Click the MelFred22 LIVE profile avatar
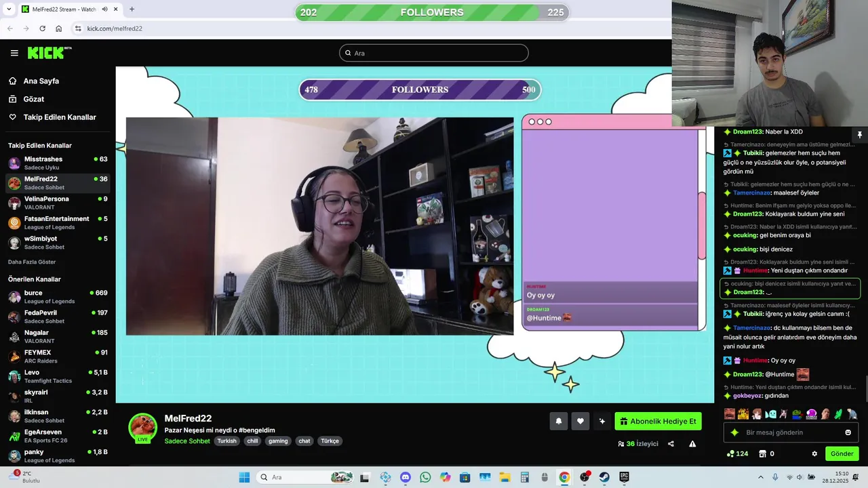868x488 pixels. (x=143, y=428)
